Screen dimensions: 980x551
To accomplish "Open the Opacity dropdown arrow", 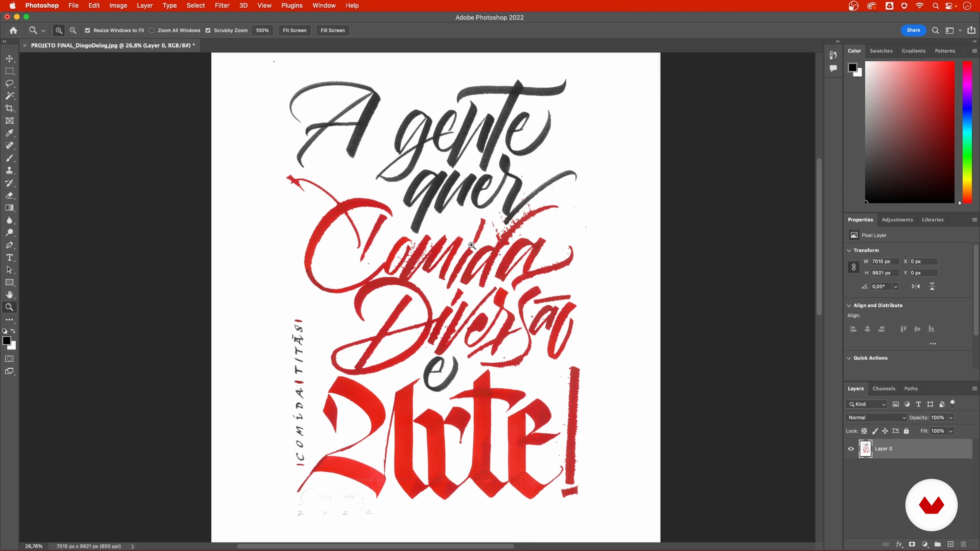I will (951, 418).
